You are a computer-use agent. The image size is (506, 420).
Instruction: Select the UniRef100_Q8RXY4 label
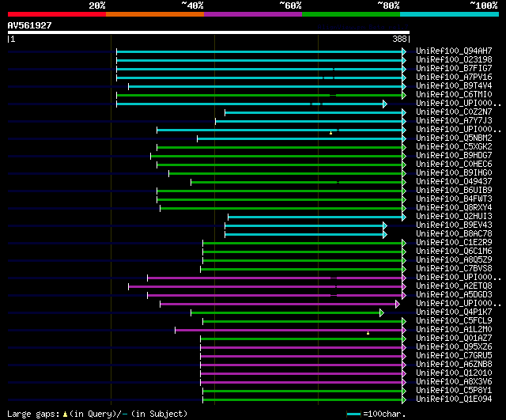tap(454, 208)
